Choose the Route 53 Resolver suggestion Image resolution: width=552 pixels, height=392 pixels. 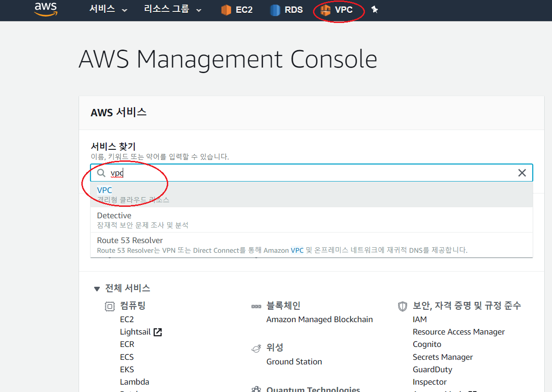[312, 245]
